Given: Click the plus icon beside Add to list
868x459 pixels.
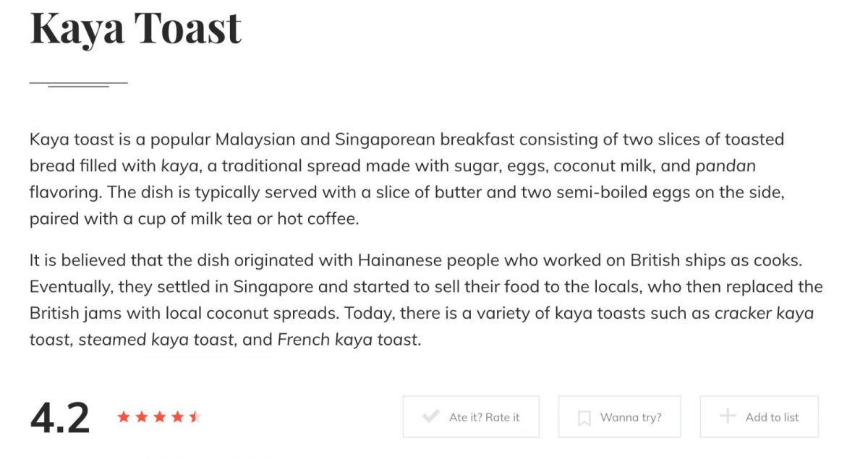Looking at the screenshot, I should [x=727, y=416].
